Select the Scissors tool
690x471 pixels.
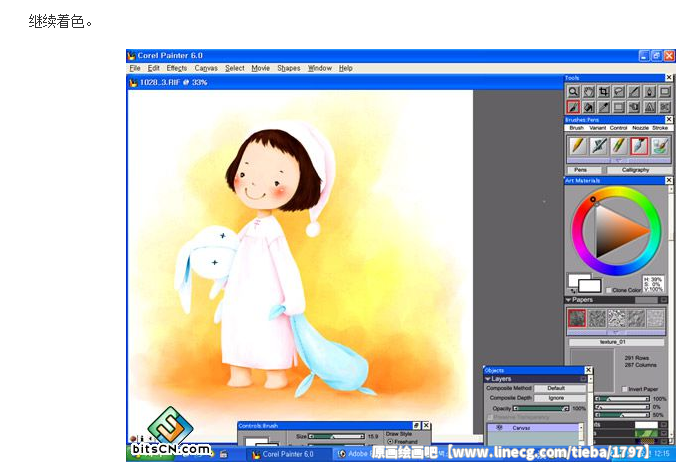coord(665,107)
